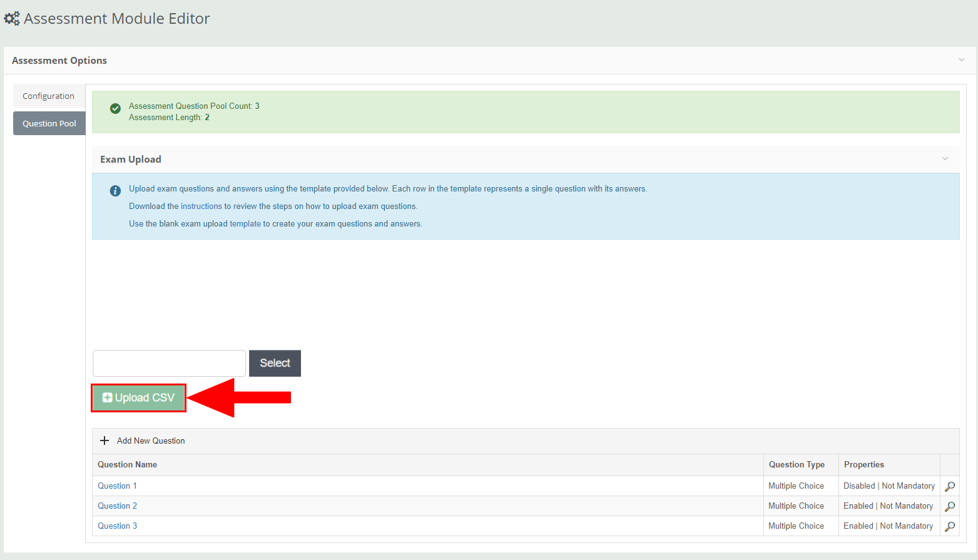The width and height of the screenshot is (978, 560).
Task: Click the plus icon inside Upload CSV button
Action: click(107, 397)
